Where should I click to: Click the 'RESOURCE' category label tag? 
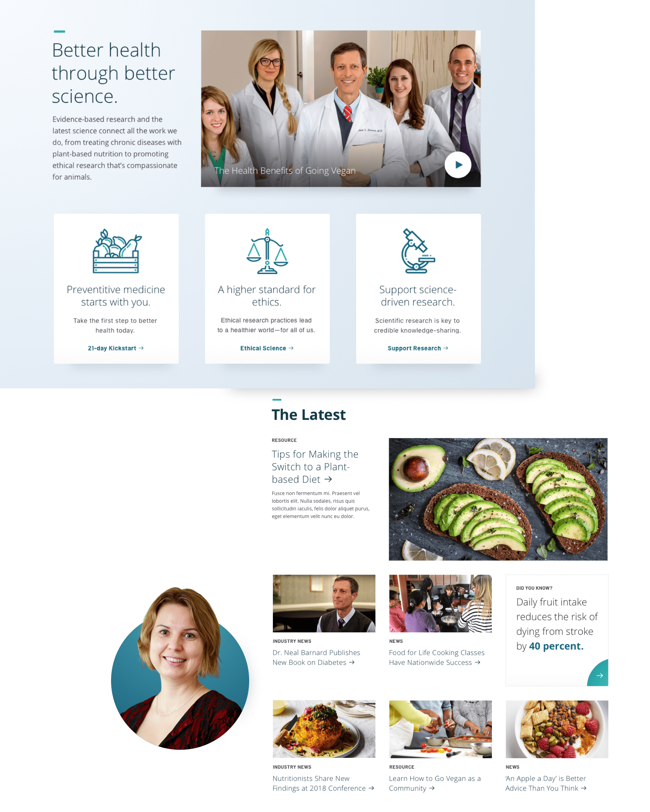284,439
